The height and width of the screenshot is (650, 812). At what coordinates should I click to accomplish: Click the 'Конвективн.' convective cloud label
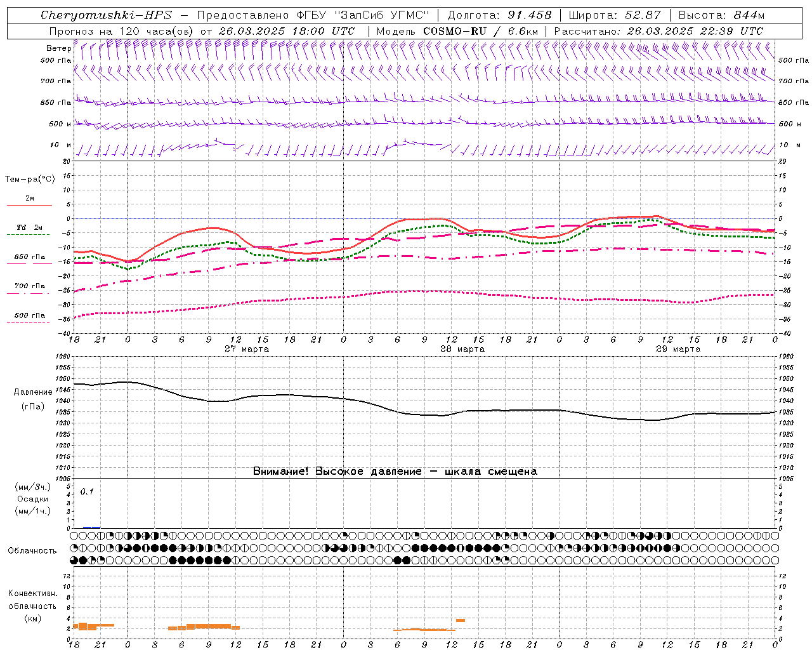pyautogui.click(x=32, y=594)
